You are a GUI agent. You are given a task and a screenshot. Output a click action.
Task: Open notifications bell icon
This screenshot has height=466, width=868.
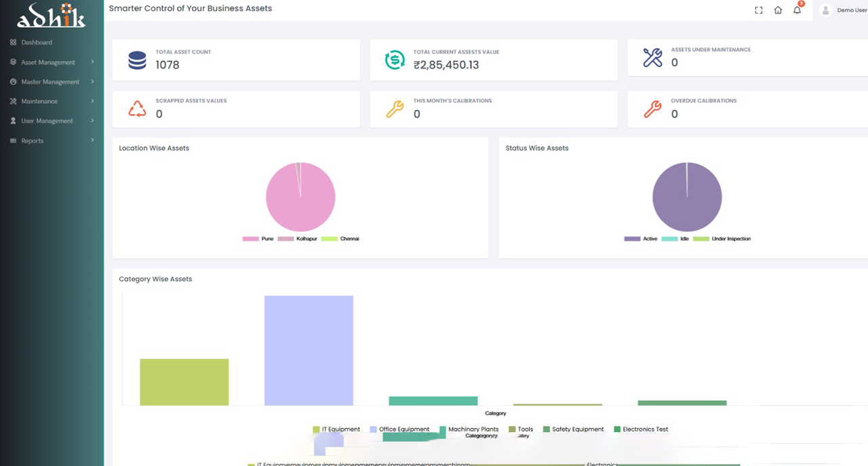[x=797, y=10]
